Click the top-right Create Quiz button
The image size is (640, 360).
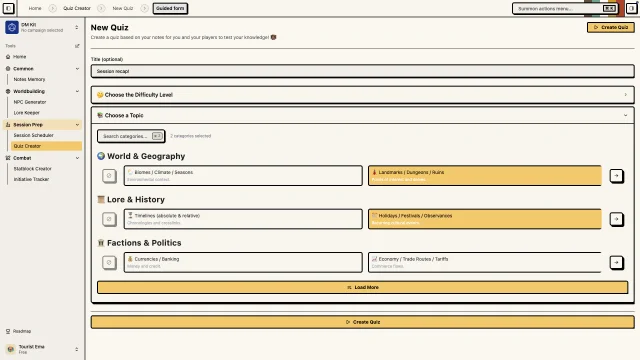(x=611, y=27)
